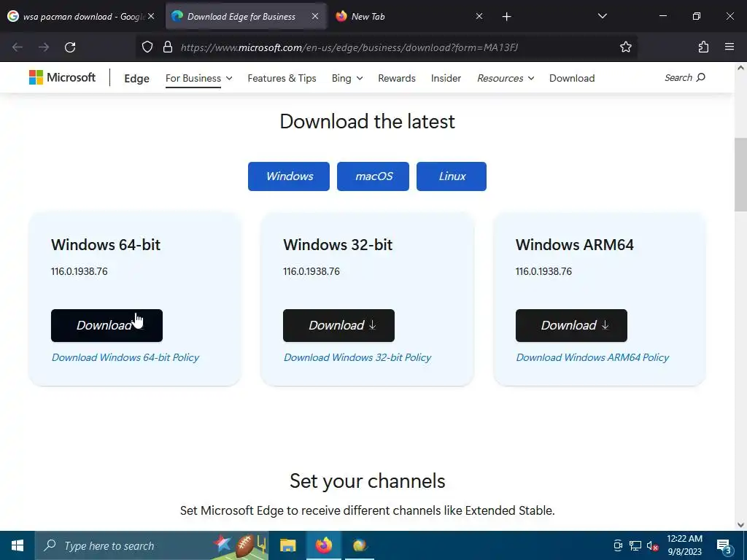The image size is (747, 560).
Task: Download the Windows 64-bit installer
Action: pyautogui.click(x=107, y=325)
